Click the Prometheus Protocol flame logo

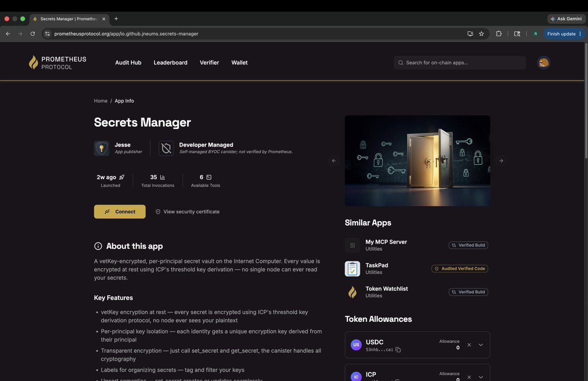click(33, 62)
